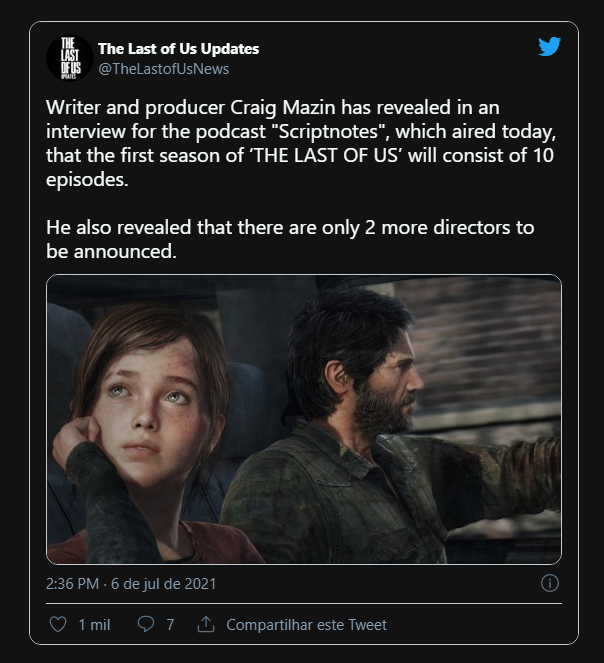Open the display name The Last of Us Updates
The height and width of the screenshot is (663, 604).
[x=178, y=49]
